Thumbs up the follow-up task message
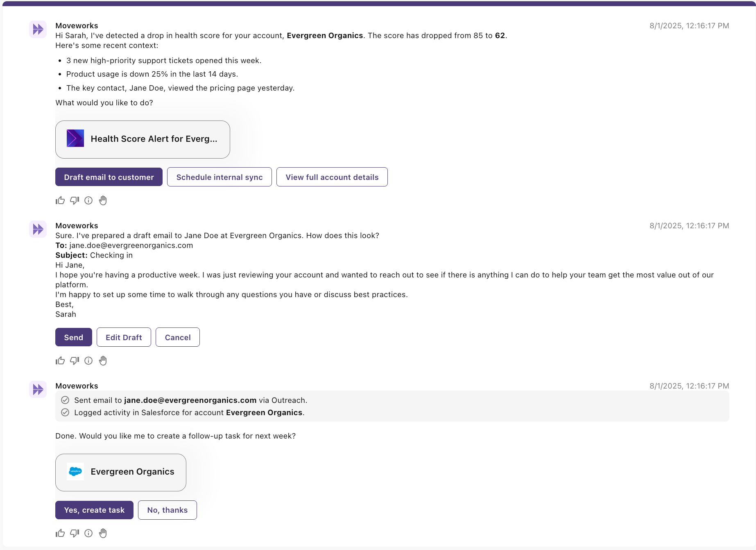This screenshot has width=756, height=550. [60, 533]
